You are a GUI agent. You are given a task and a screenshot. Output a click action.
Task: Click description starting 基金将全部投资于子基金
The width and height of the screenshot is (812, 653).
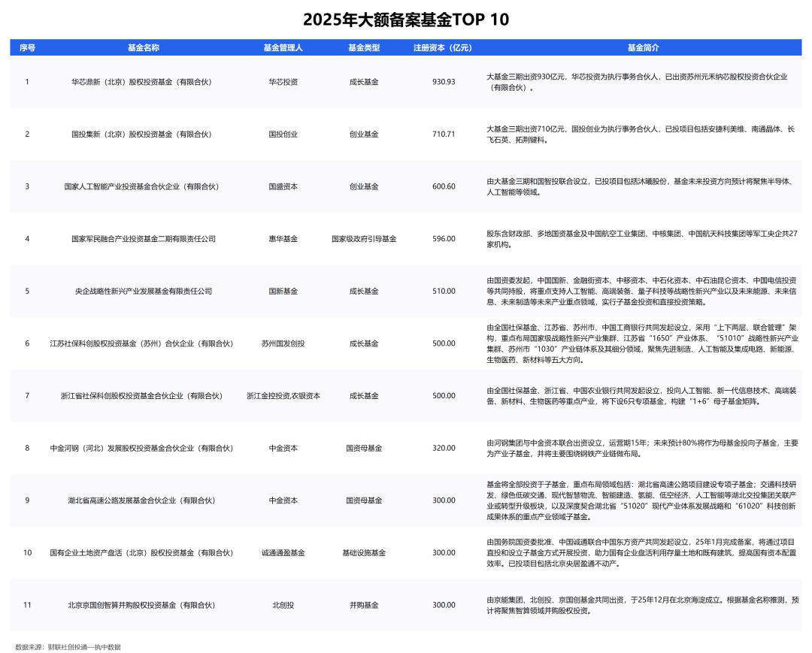pos(641,500)
